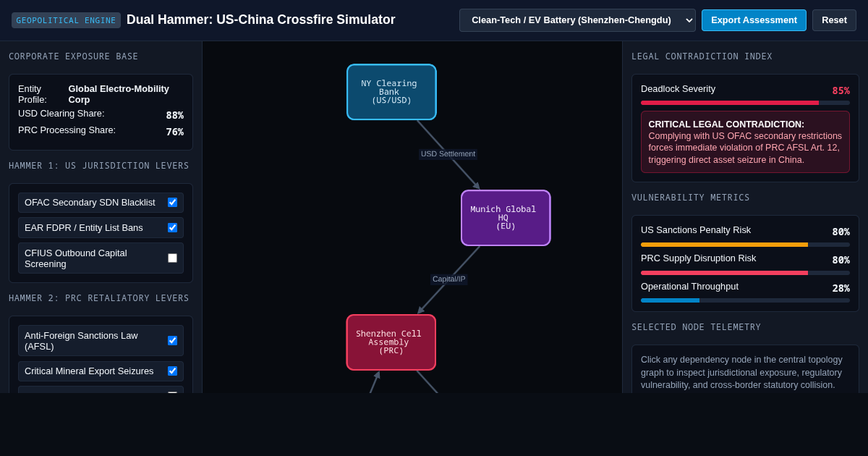Click the LEGAL CONTRADICTION INDEX heading

pos(702,56)
